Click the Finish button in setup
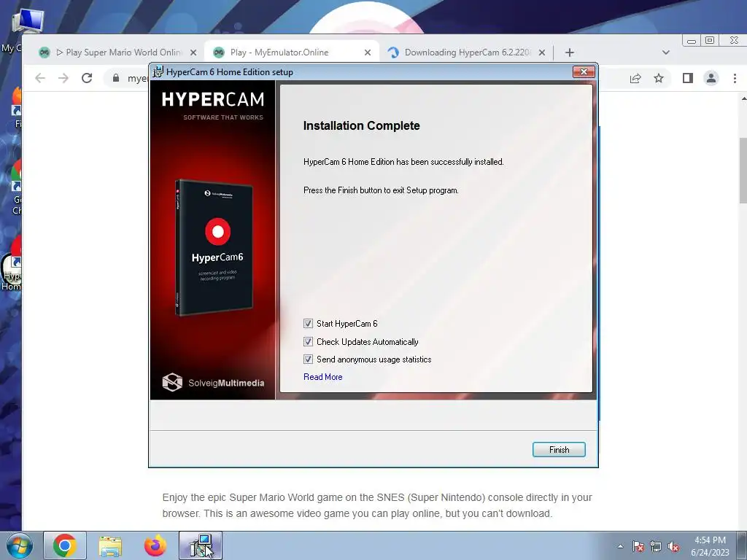 click(x=559, y=449)
